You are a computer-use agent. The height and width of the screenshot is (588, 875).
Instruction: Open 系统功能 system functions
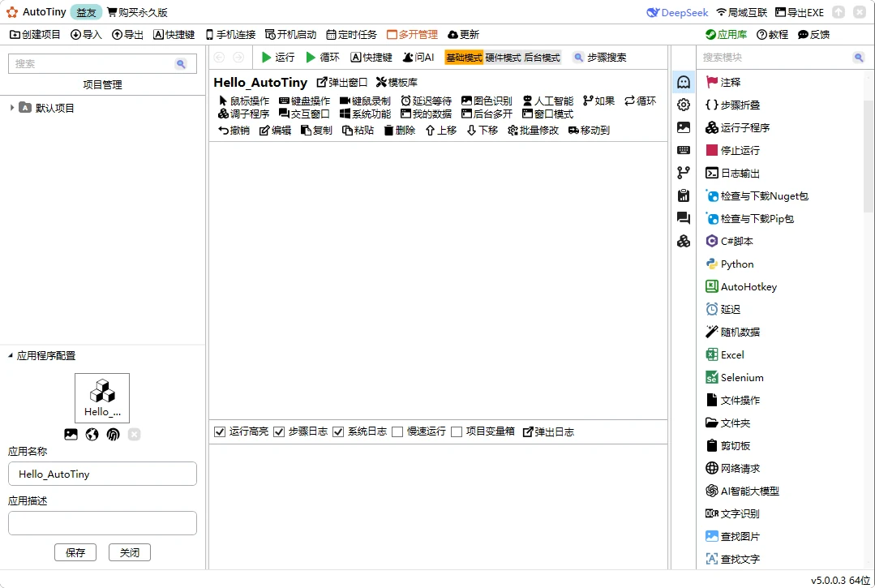(365, 114)
